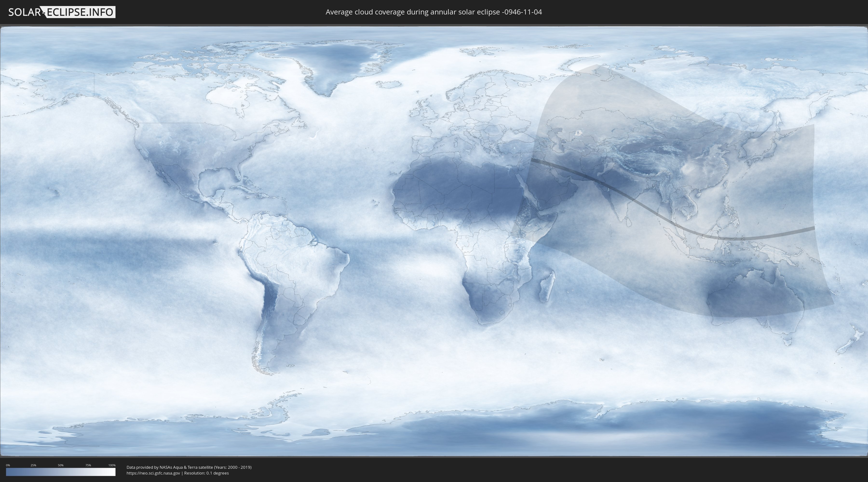Click the 100% legend label
The image size is (868, 482).
112,465
